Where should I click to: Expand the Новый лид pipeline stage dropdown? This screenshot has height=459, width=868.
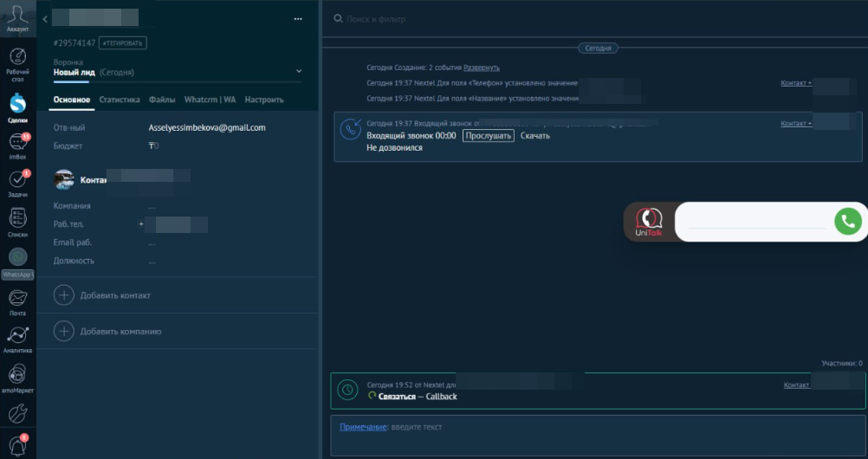click(299, 71)
